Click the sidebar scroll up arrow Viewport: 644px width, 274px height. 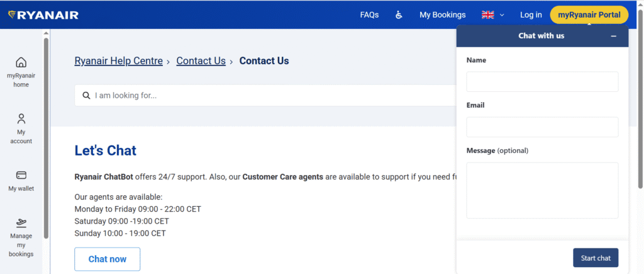[46, 33]
